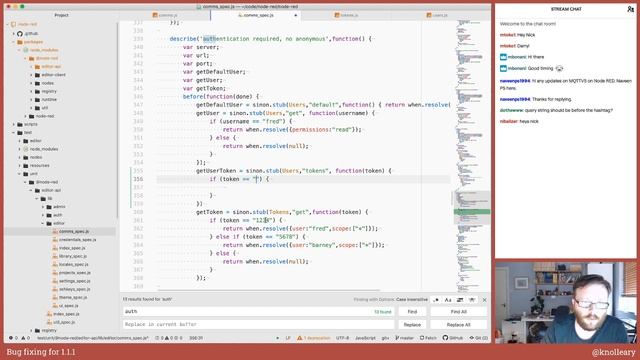Toggle the regex search option icon
Screen dimensions: 640x360
pyautogui.click(x=436, y=300)
